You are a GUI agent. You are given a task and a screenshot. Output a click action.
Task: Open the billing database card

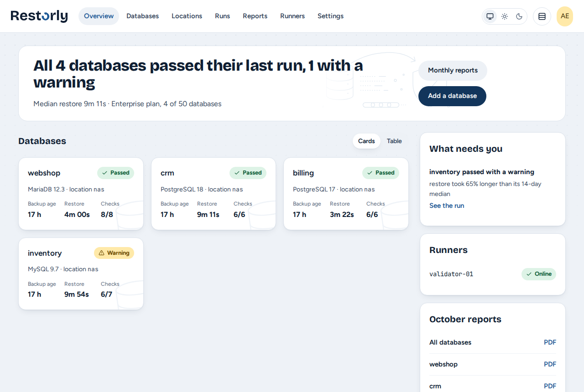pyautogui.click(x=346, y=194)
